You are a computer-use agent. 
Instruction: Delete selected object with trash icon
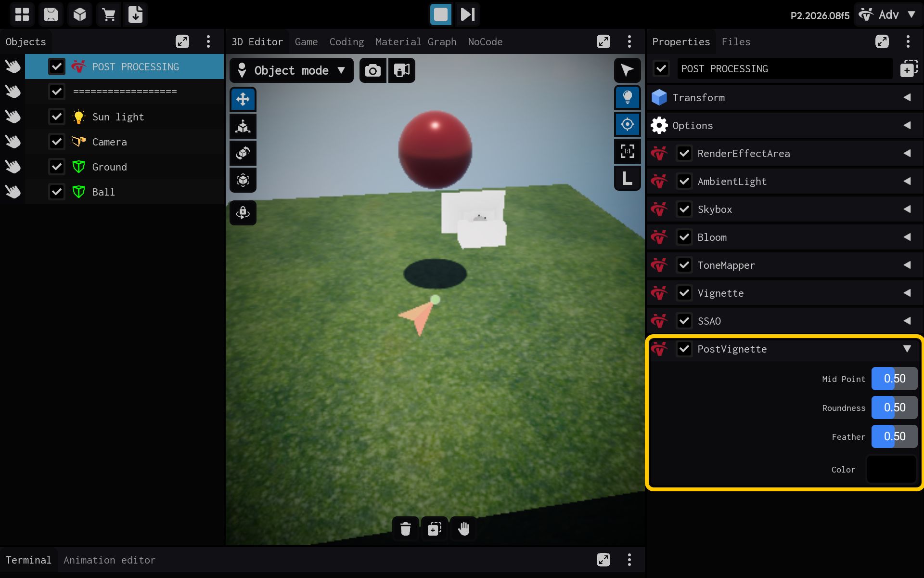click(406, 529)
